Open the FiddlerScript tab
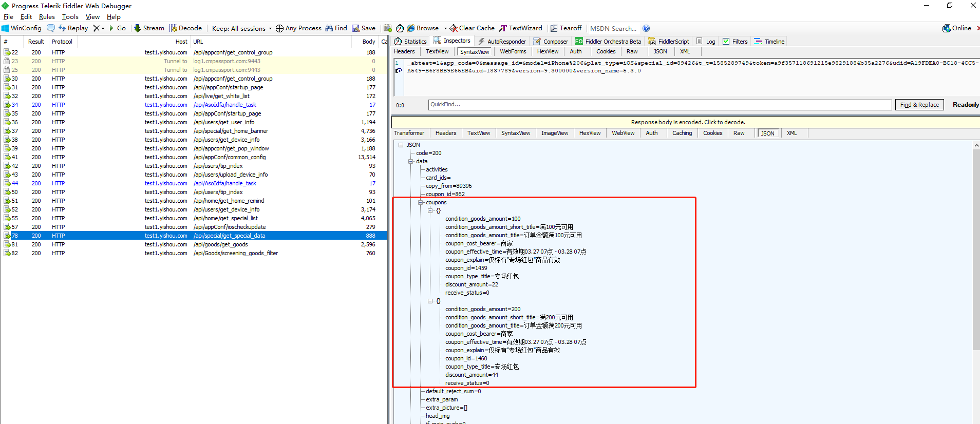Image resolution: width=980 pixels, height=424 pixels. [x=669, y=42]
